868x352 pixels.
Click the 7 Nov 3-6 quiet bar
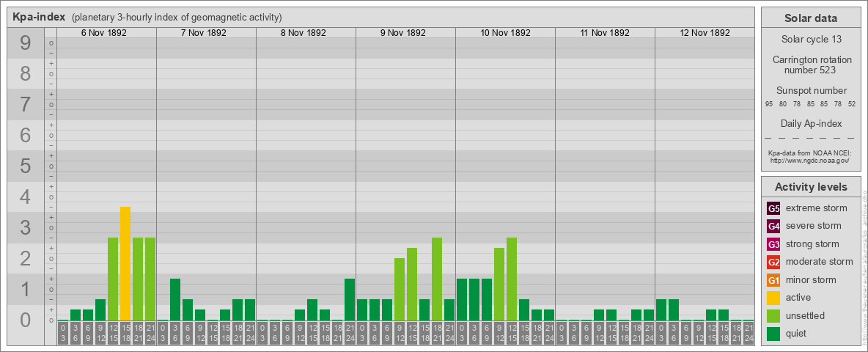(175, 300)
